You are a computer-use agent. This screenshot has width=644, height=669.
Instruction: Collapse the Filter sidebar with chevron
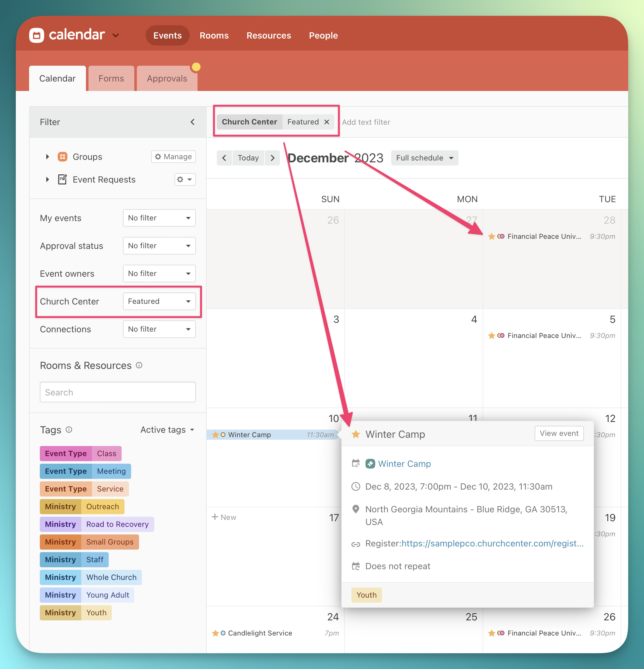[192, 122]
